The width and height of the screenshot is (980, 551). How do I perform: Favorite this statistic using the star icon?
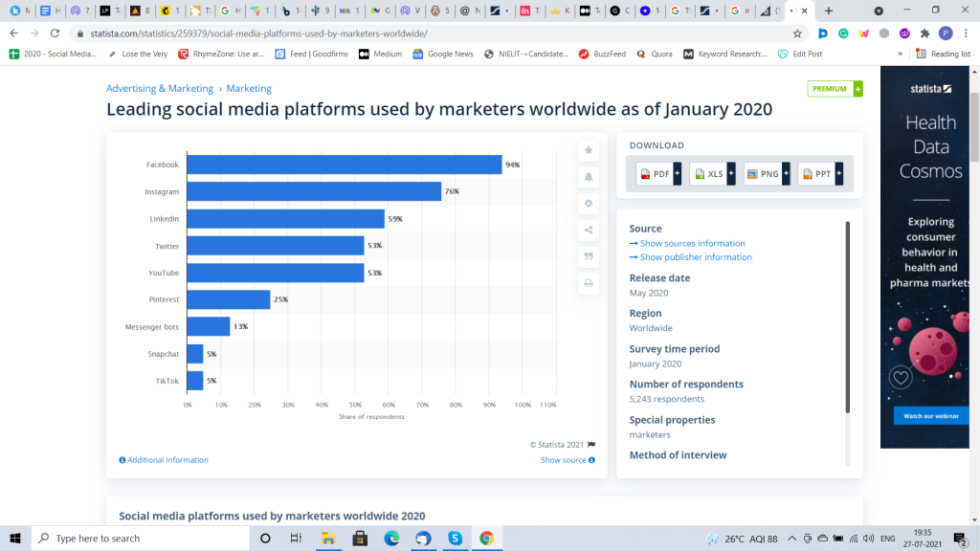click(x=589, y=150)
